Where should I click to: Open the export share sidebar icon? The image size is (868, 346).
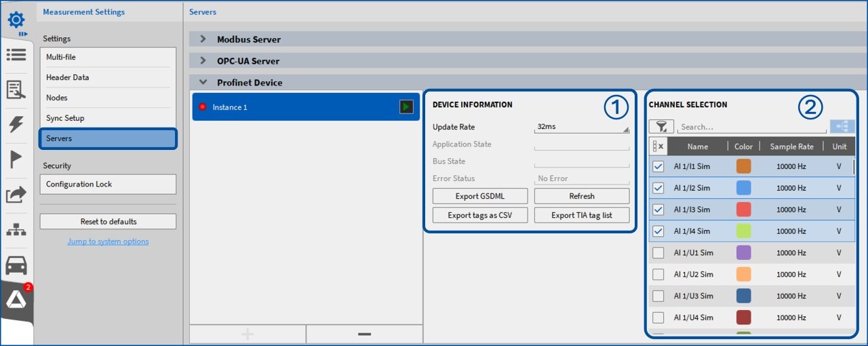tap(16, 195)
